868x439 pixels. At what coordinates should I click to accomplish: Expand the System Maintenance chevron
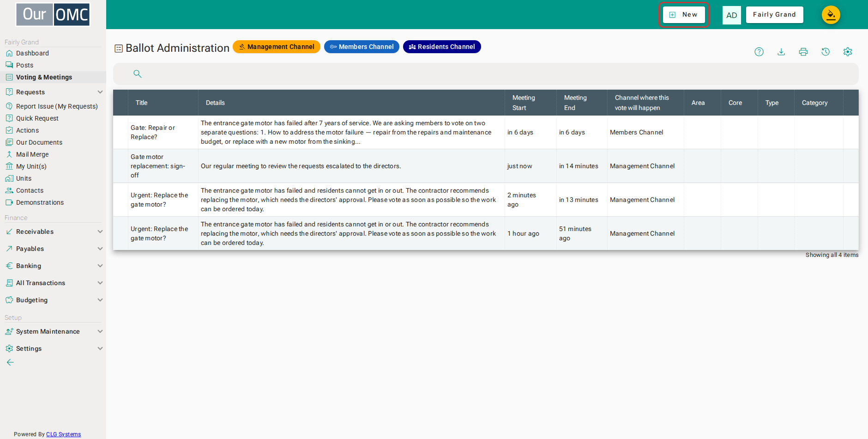[100, 331]
